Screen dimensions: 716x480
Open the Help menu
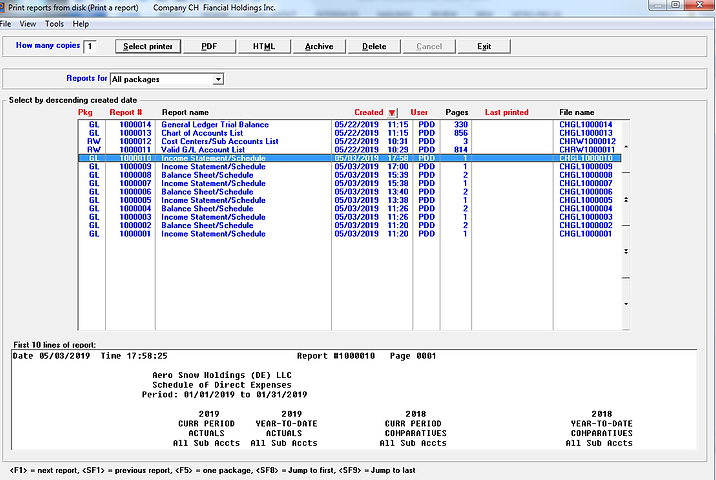(x=81, y=24)
